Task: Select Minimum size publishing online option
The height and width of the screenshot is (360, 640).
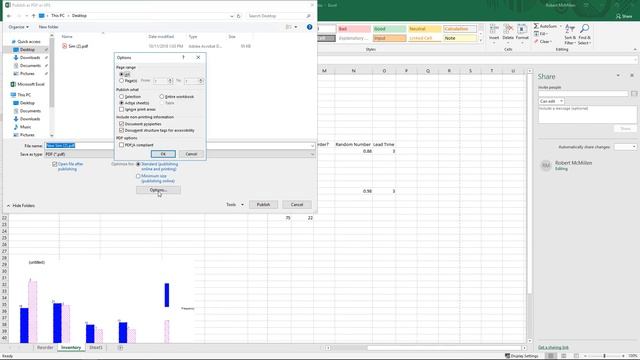Action: coord(138,176)
